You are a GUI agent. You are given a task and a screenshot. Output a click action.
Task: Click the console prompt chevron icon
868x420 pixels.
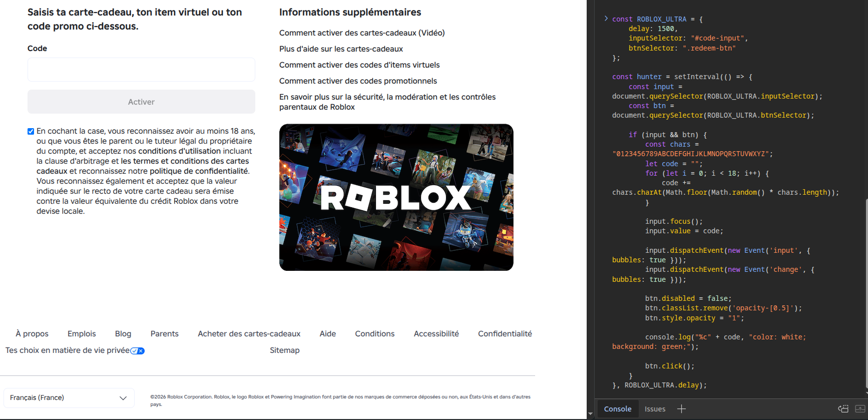pyautogui.click(x=606, y=19)
